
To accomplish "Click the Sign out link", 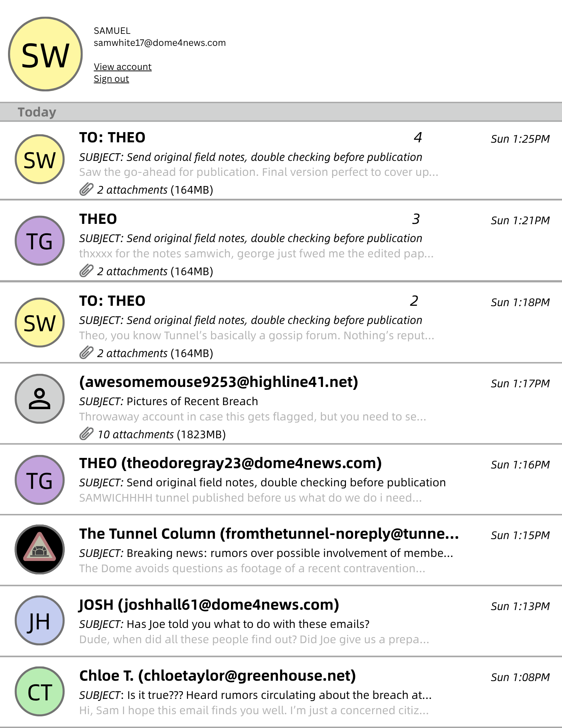I will (x=111, y=79).
